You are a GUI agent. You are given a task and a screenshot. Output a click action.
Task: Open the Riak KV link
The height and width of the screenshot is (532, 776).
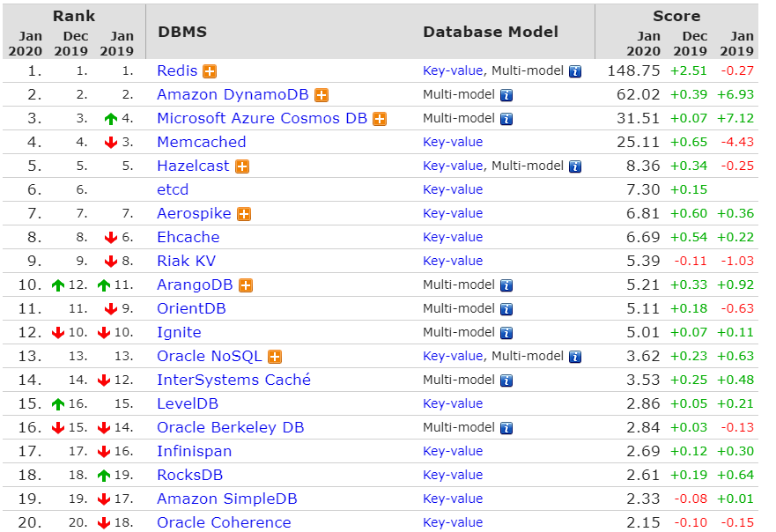(x=186, y=261)
